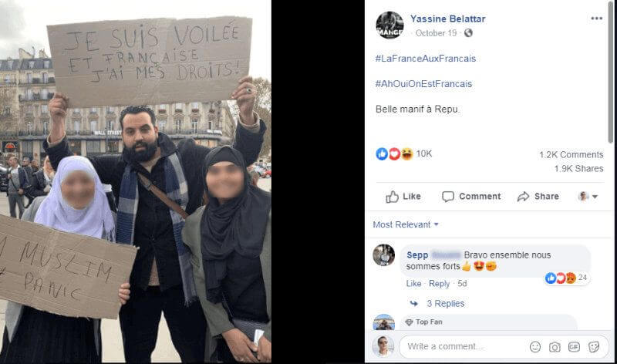Share the post using Share button

pyautogui.click(x=538, y=197)
